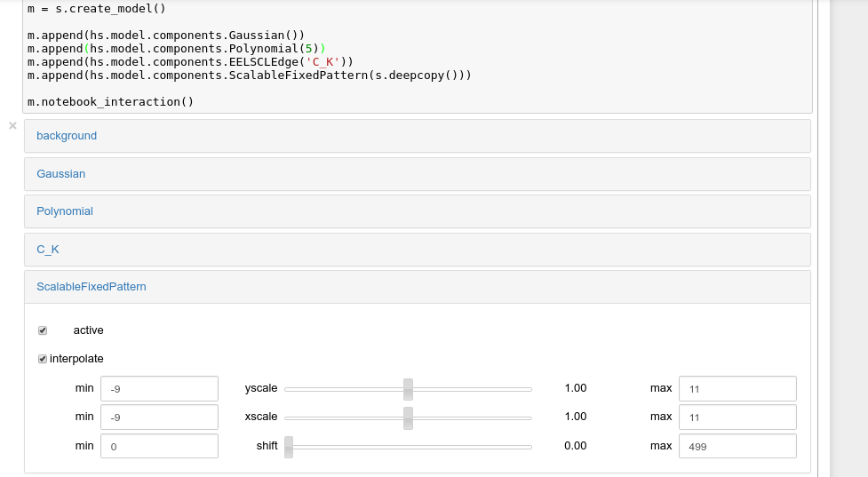Image resolution: width=868 pixels, height=477 pixels.
Task: Toggle the interpolate checkbox
Action: 43,359
